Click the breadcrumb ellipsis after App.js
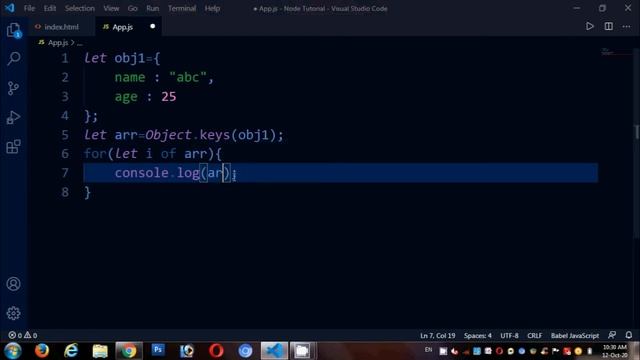 [x=80, y=43]
